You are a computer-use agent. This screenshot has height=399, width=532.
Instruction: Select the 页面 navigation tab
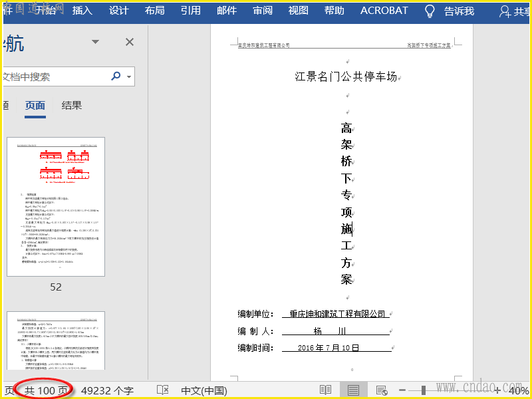click(x=35, y=106)
